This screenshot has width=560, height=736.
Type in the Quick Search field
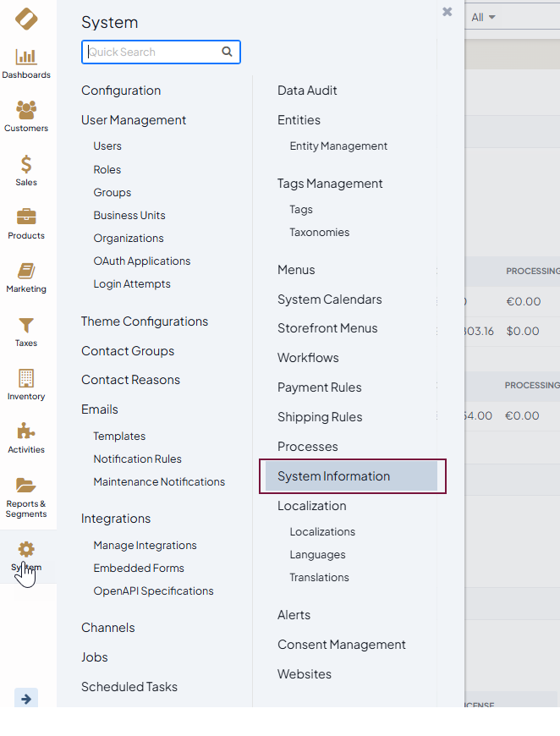152,52
